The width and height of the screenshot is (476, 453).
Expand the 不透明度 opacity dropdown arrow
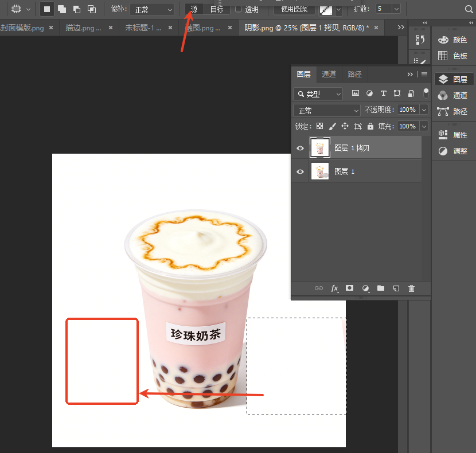[424, 110]
